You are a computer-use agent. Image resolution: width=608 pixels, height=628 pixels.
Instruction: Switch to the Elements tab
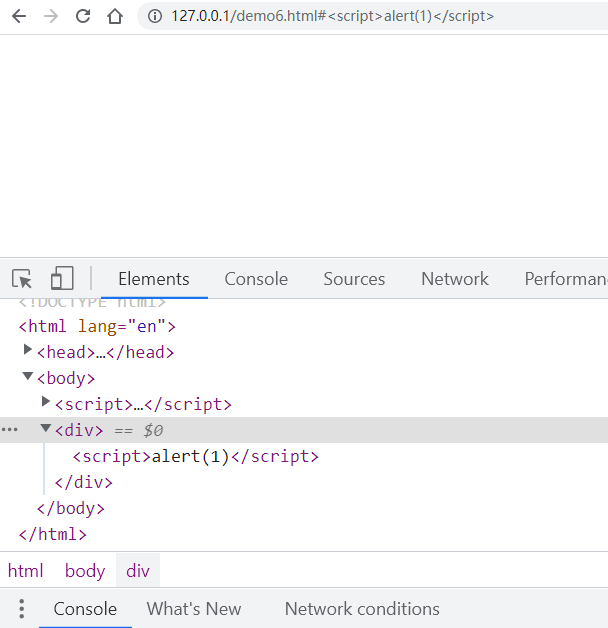(154, 279)
